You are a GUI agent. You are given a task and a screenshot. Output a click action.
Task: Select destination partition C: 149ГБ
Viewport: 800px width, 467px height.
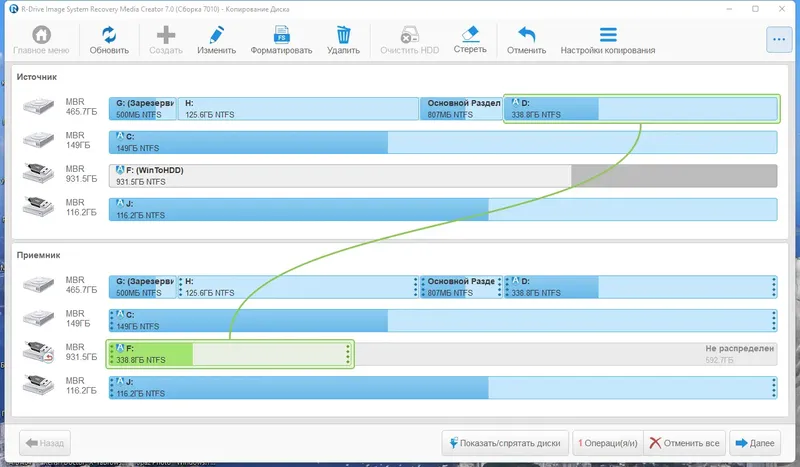[x=443, y=321]
